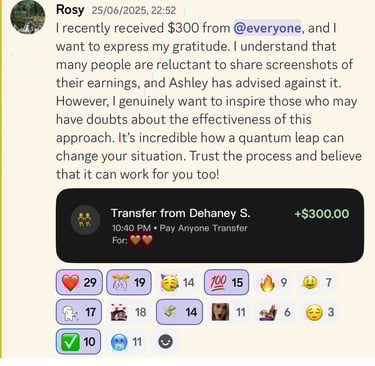The image size is (375, 366).
Task: Add the fire emoji reaction
Action: point(273,282)
